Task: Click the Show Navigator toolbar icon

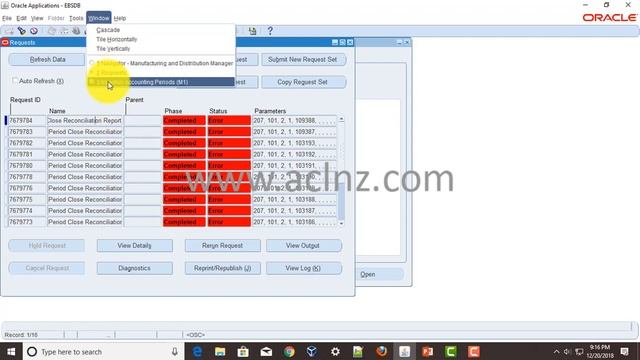Action: (x=34, y=31)
